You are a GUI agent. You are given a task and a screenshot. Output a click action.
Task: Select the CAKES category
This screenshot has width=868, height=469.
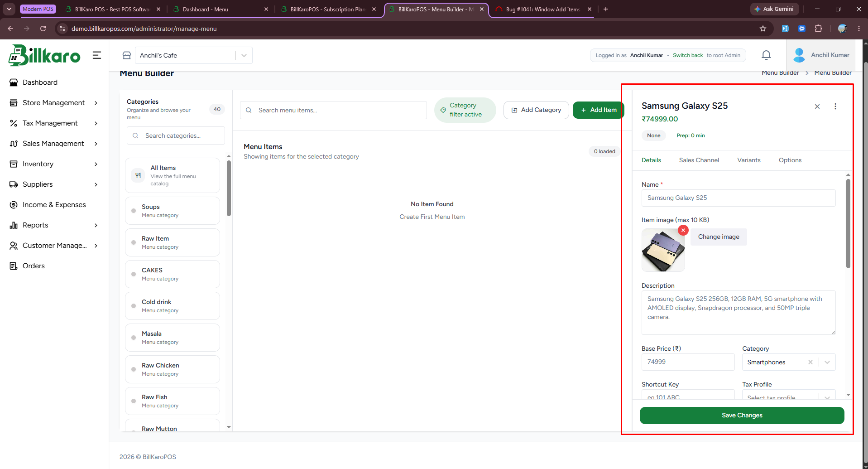173,274
